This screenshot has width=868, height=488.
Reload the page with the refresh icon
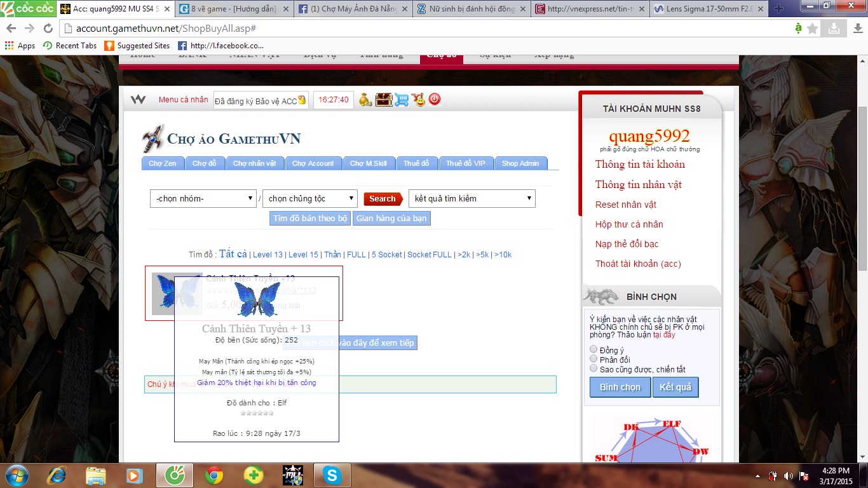pos(48,29)
